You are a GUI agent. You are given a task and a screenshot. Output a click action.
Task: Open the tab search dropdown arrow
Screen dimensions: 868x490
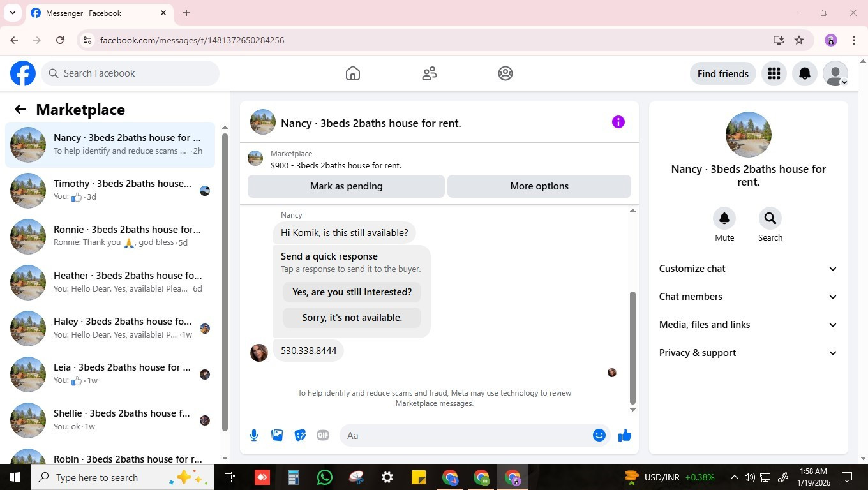tap(12, 13)
